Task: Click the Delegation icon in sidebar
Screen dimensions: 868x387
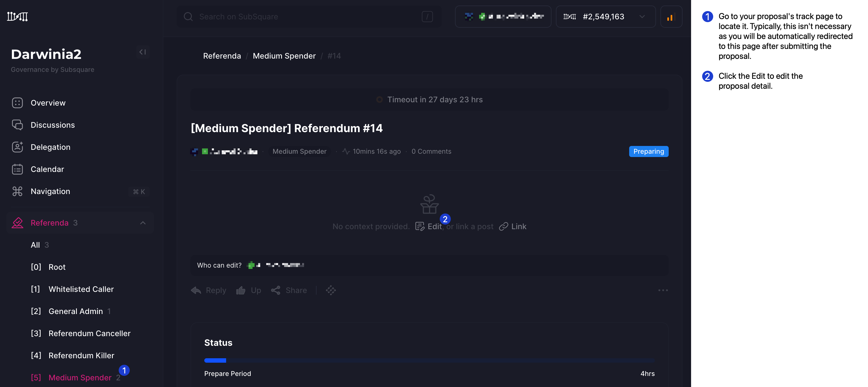Action: point(17,147)
